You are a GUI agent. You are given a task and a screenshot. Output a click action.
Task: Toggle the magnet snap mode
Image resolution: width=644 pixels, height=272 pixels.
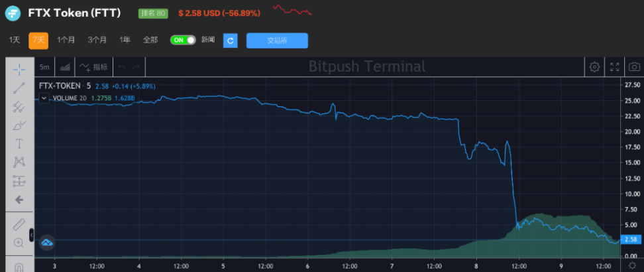[19, 267]
